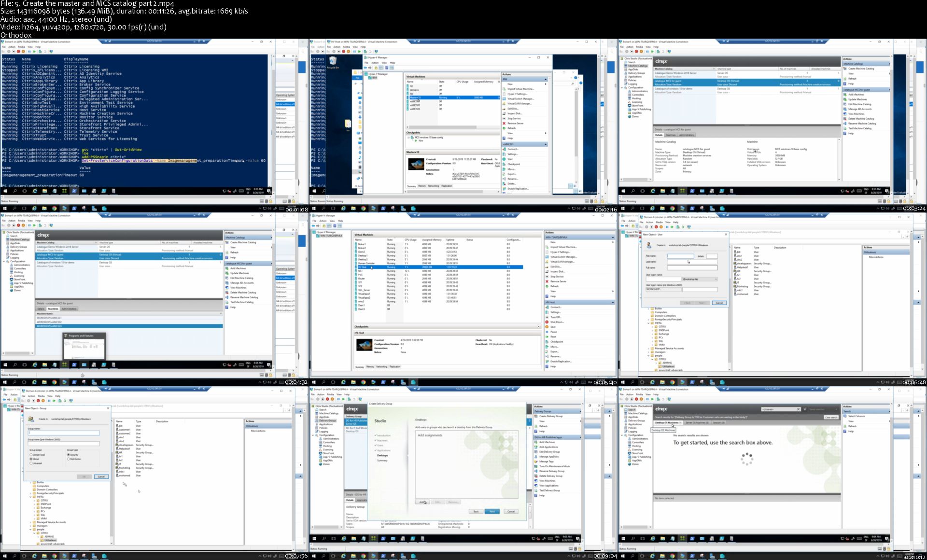In 00:05:40 frame, click toolbar forward arrow
Viewport: 927px width, 560px height.
(318, 226)
